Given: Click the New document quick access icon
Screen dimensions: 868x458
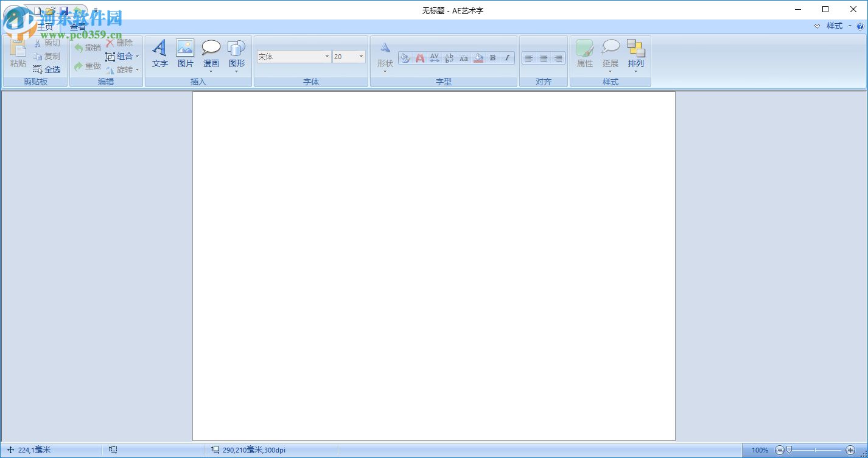Looking at the screenshot, I should coord(38,10).
